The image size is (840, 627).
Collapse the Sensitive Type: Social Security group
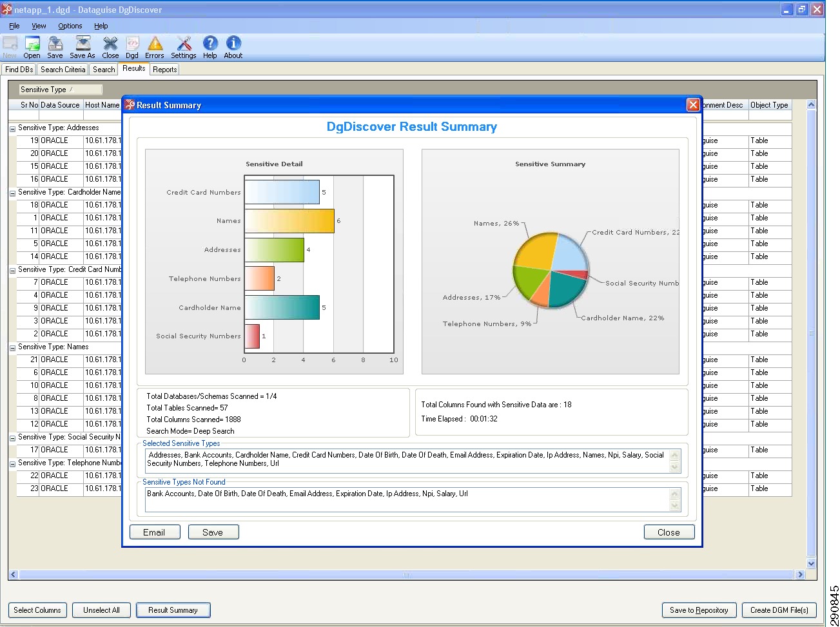(12, 438)
